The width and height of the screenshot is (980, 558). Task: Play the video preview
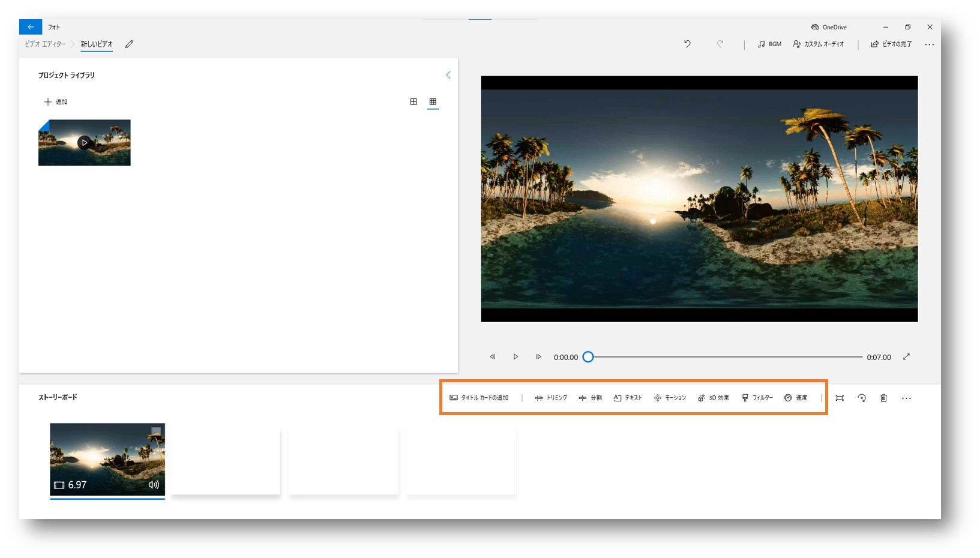516,357
